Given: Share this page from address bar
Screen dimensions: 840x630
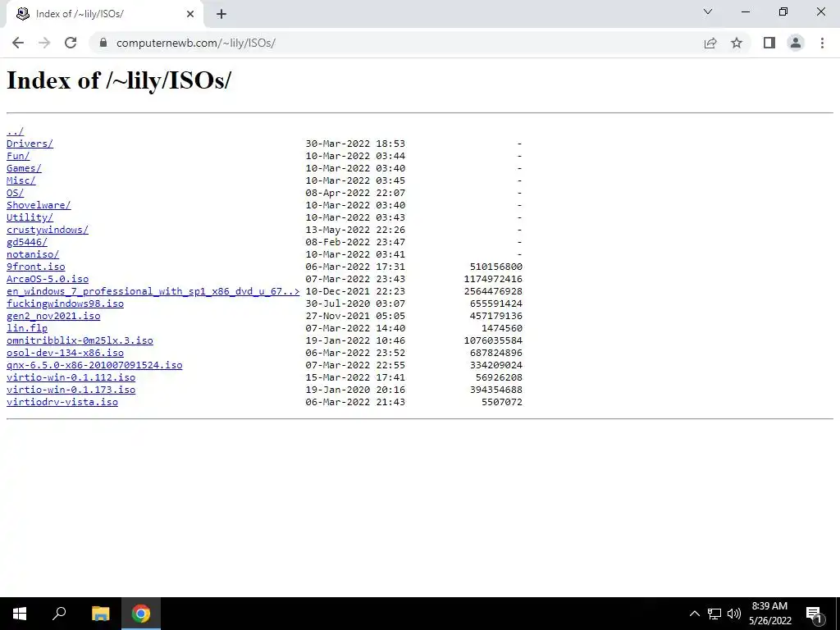Looking at the screenshot, I should (x=710, y=43).
